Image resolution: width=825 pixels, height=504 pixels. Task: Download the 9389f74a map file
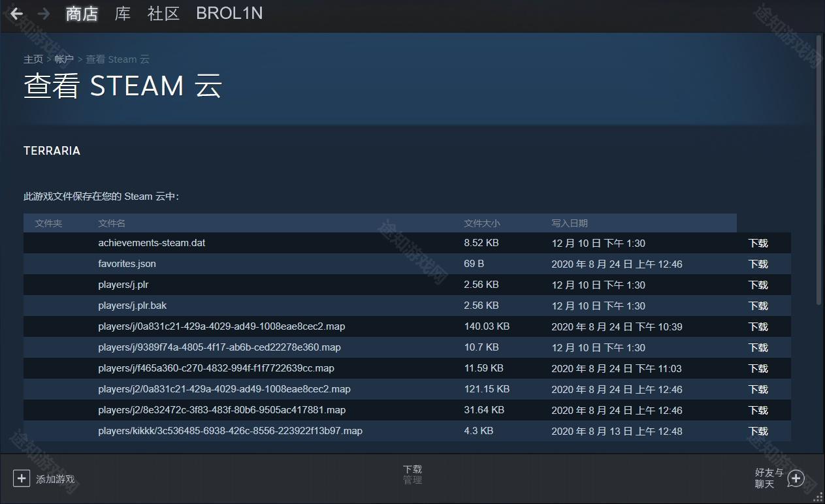point(758,347)
